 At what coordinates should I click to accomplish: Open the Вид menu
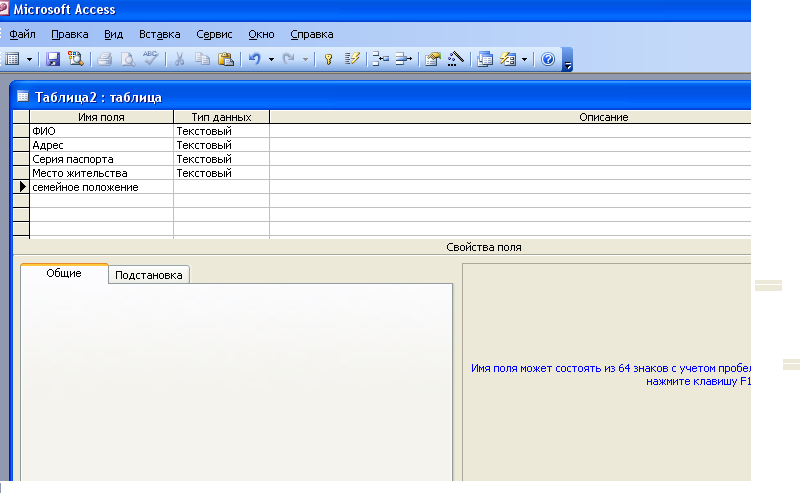pyautogui.click(x=114, y=34)
